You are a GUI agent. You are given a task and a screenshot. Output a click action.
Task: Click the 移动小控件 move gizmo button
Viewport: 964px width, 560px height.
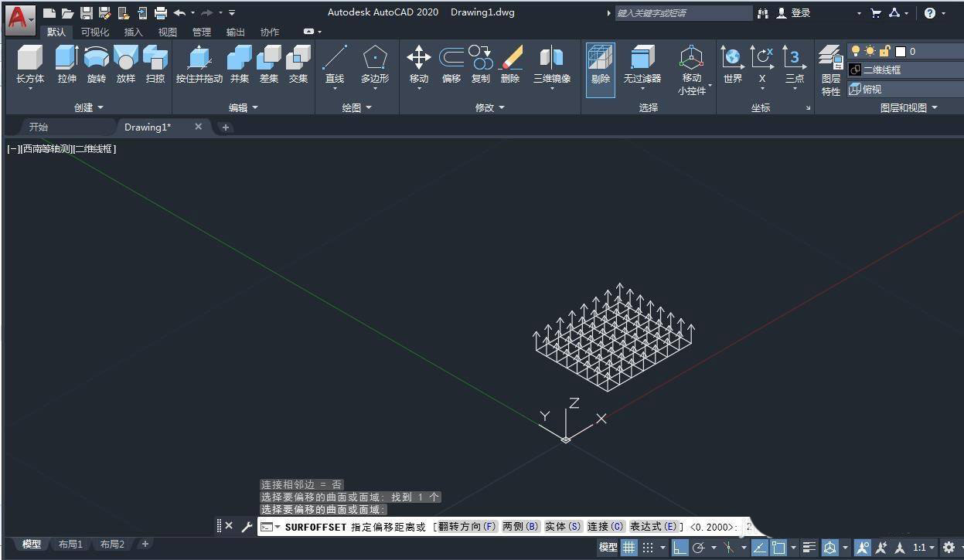692,70
